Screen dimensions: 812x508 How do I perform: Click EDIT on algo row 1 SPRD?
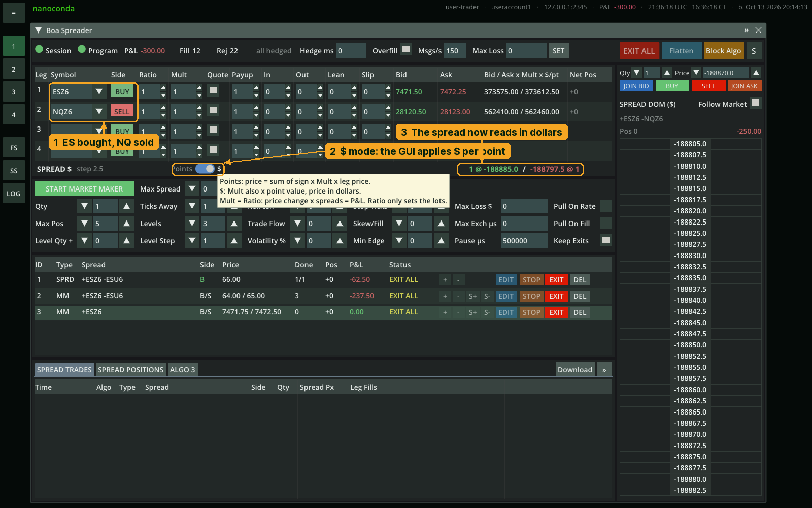(x=506, y=280)
